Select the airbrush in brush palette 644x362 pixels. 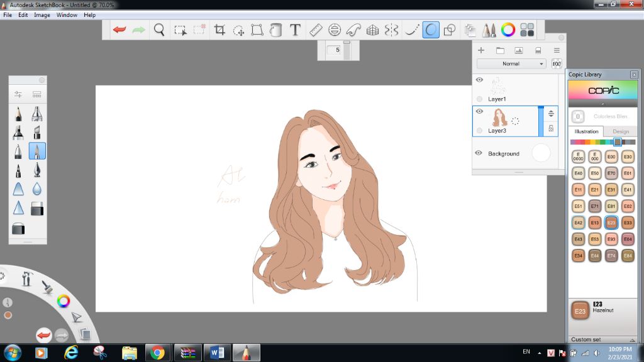click(37, 114)
